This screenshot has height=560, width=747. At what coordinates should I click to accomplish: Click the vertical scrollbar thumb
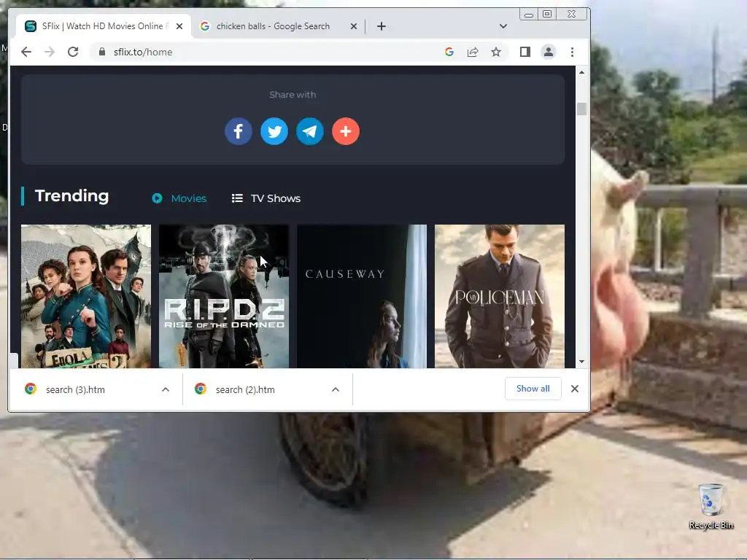pyautogui.click(x=581, y=109)
